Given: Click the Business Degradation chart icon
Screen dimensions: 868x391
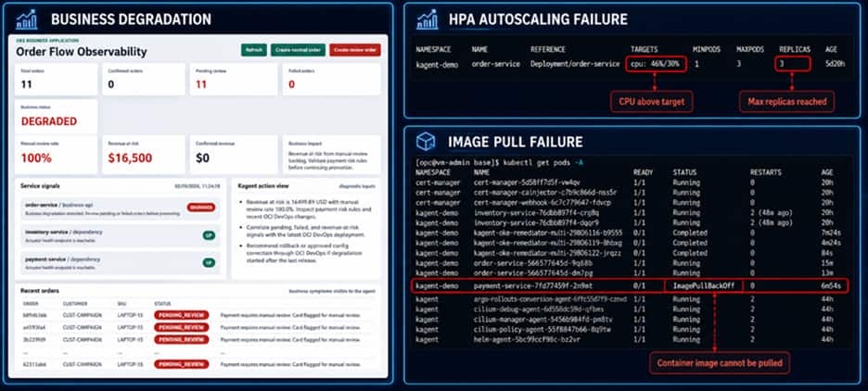Looking at the screenshot, I should pyautogui.click(x=27, y=19).
